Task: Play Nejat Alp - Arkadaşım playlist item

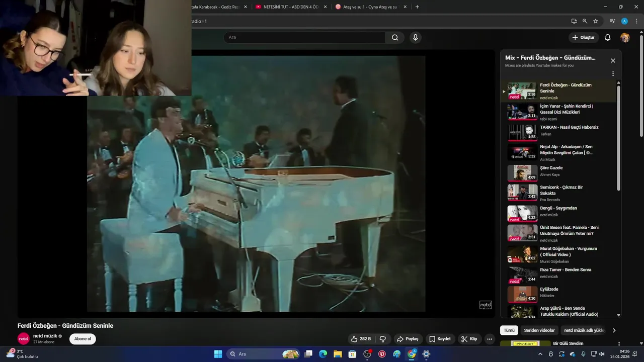Action: click(558, 153)
